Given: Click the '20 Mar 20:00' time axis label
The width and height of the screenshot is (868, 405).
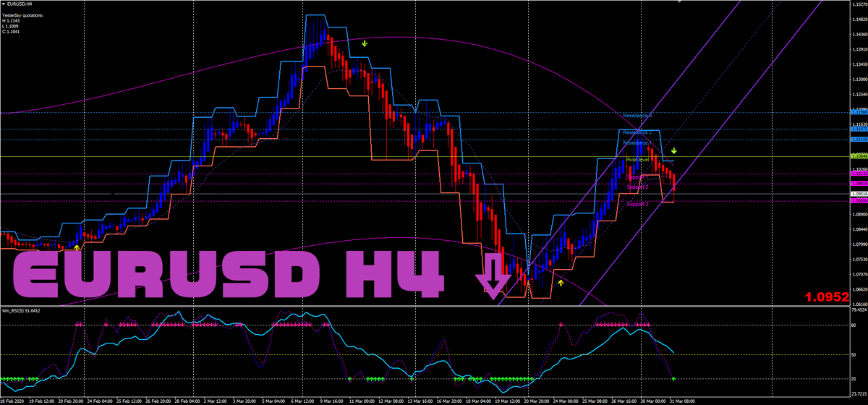Looking at the screenshot, I should click(x=538, y=400).
